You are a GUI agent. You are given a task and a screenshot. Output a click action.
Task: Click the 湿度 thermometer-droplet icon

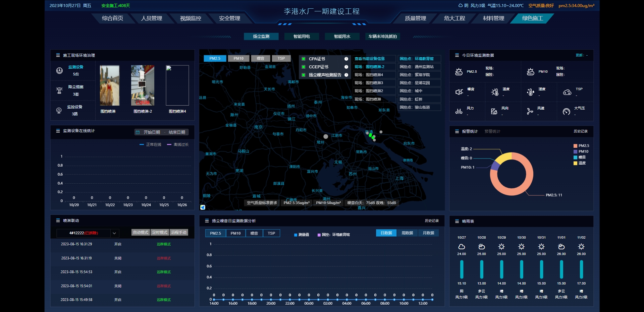[531, 92]
